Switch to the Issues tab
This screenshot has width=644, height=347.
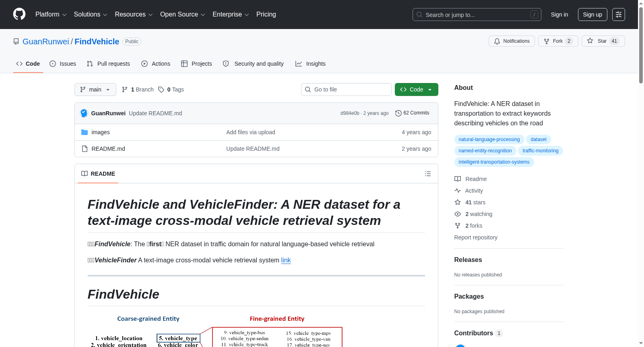pyautogui.click(x=63, y=64)
